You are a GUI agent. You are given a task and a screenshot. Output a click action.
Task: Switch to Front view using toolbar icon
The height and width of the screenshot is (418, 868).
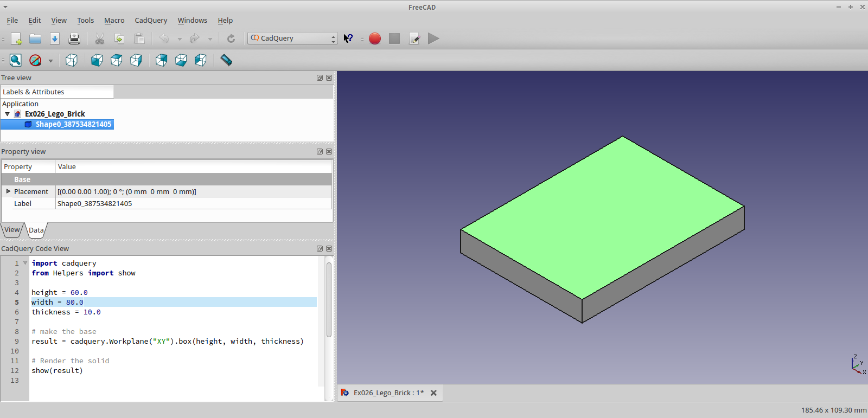(97, 60)
